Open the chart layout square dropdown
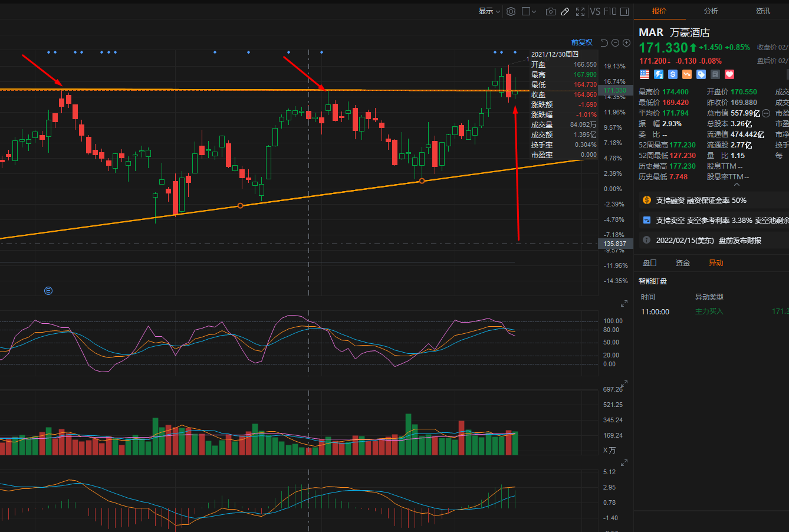Screen dimensions: 789x532 click(529, 11)
